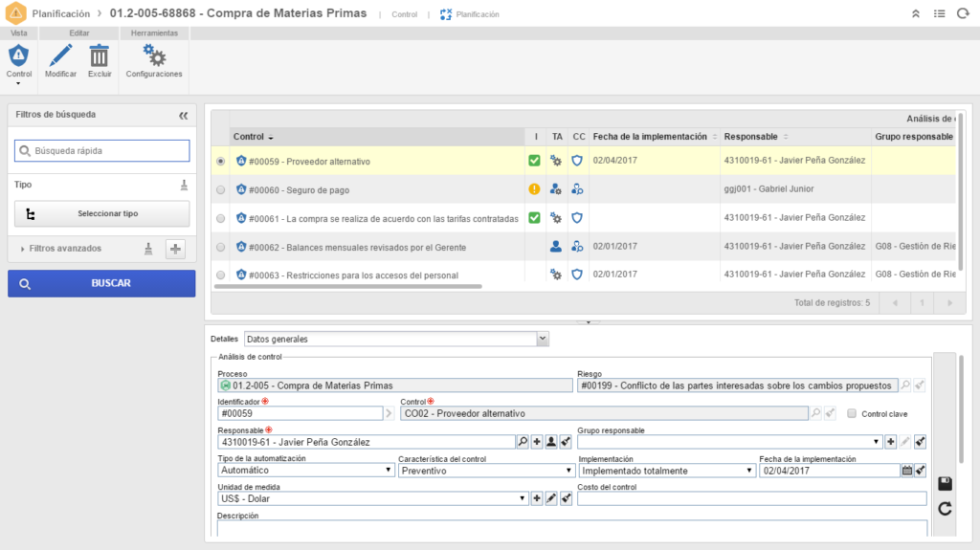Click the reload icon below the save icon
Viewport: 980px width, 550px height.
945,509
